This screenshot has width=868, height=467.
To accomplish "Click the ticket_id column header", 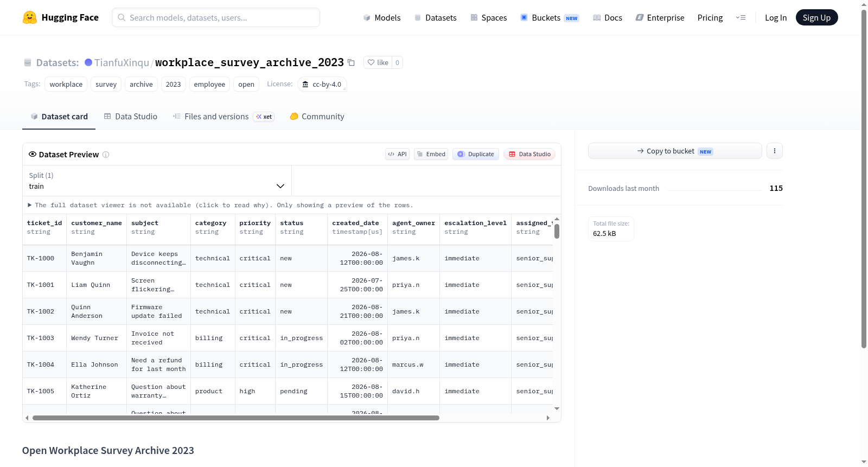I will 44,227.
